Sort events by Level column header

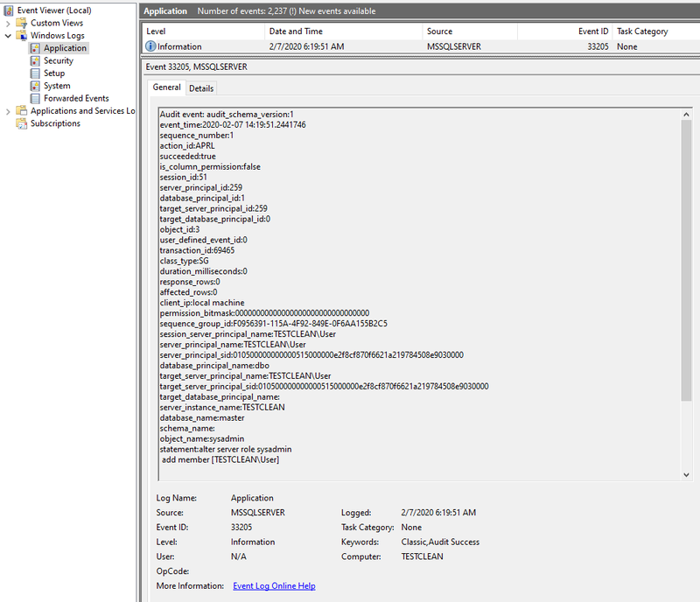[x=205, y=31]
